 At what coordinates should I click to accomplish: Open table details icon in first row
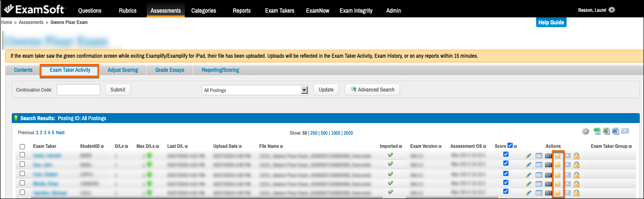539,155
